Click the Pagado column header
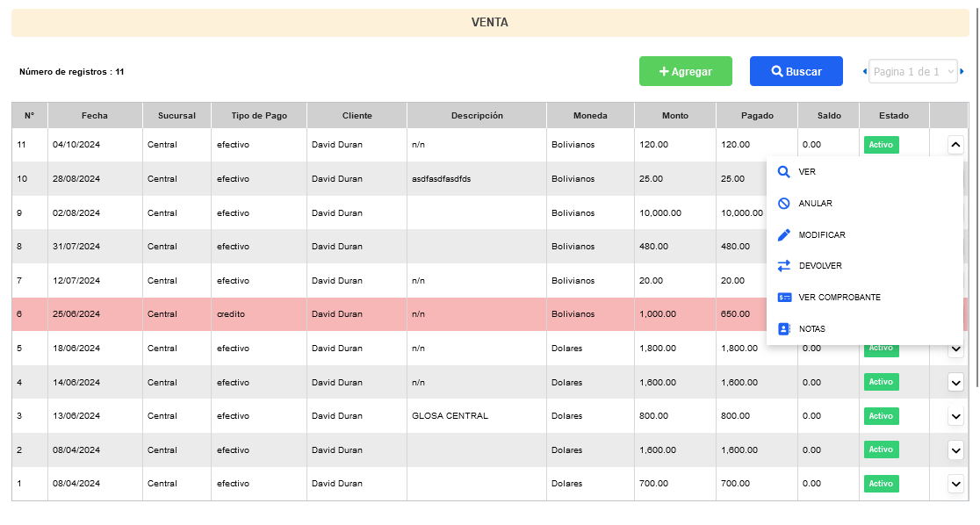The image size is (980, 525). point(757,116)
